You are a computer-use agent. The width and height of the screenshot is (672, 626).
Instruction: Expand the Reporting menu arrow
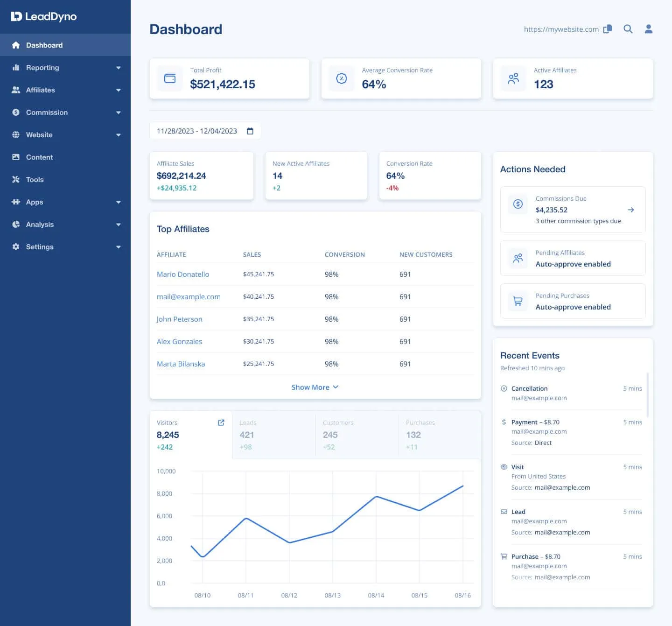pos(119,68)
